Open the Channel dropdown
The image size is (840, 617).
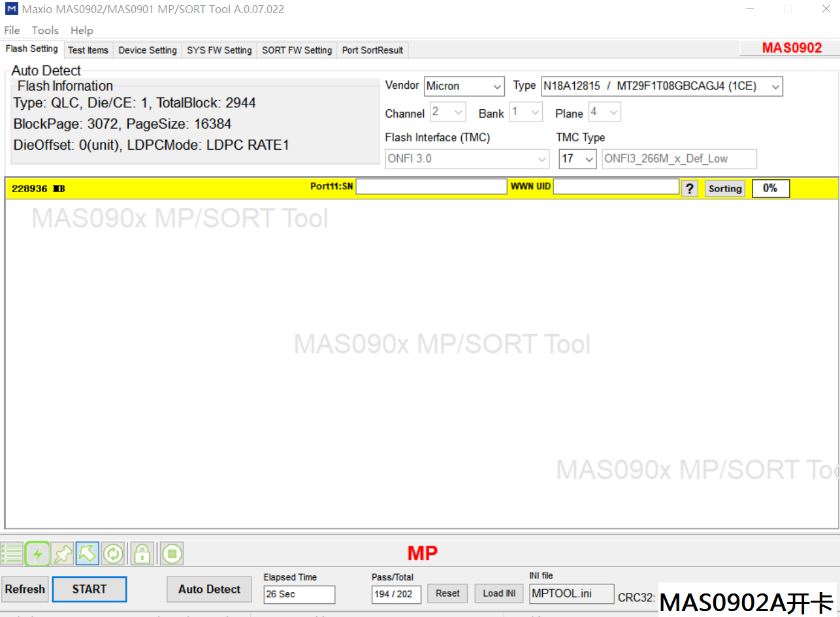point(447,112)
